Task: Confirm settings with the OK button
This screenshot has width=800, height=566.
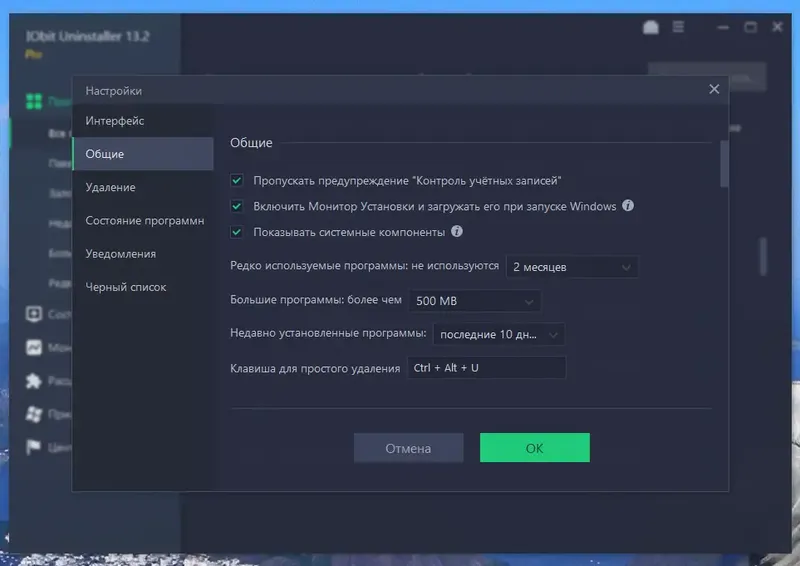Action: pyautogui.click(x=535, y=448)
